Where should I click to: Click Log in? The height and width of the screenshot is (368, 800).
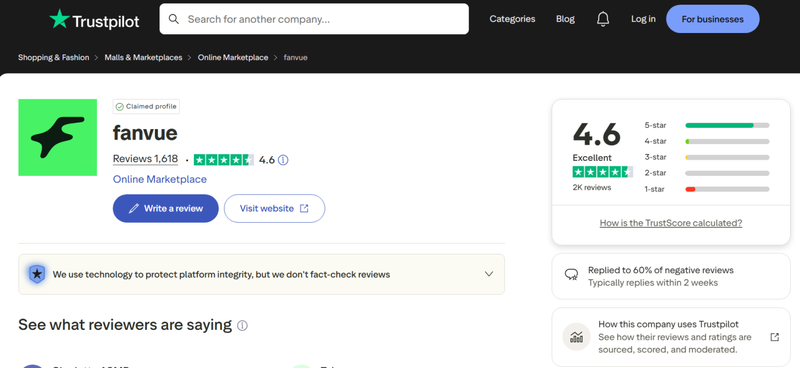click(643, 19)
